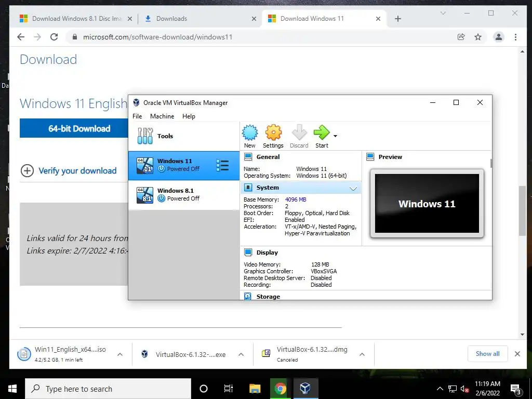This screenshot has width=532, height=399.
Task: Open VirtualBox-6.1.32 dmg download options chevron
Action: click(x=362, y=354)
